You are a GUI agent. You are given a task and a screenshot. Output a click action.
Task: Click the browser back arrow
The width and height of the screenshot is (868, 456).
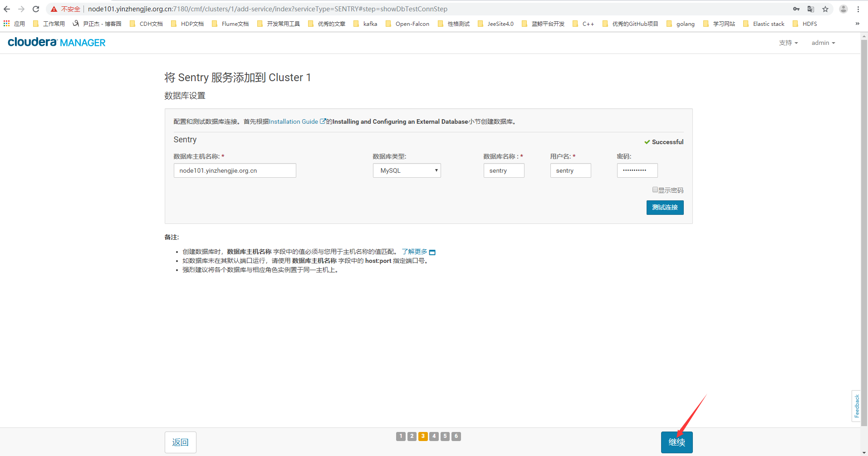point(7,9)
